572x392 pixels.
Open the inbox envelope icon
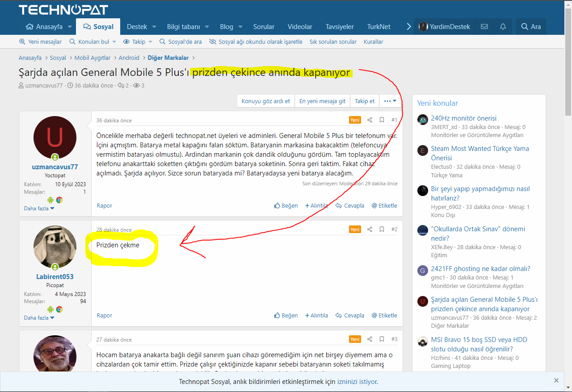484,27
